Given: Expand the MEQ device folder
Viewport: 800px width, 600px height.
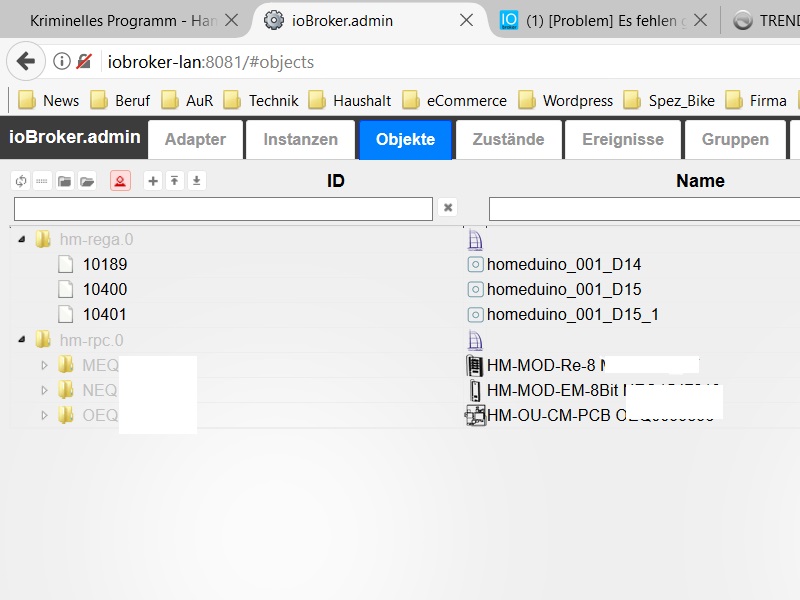Looking at the screenshot, I should click(x=44, y=365).
